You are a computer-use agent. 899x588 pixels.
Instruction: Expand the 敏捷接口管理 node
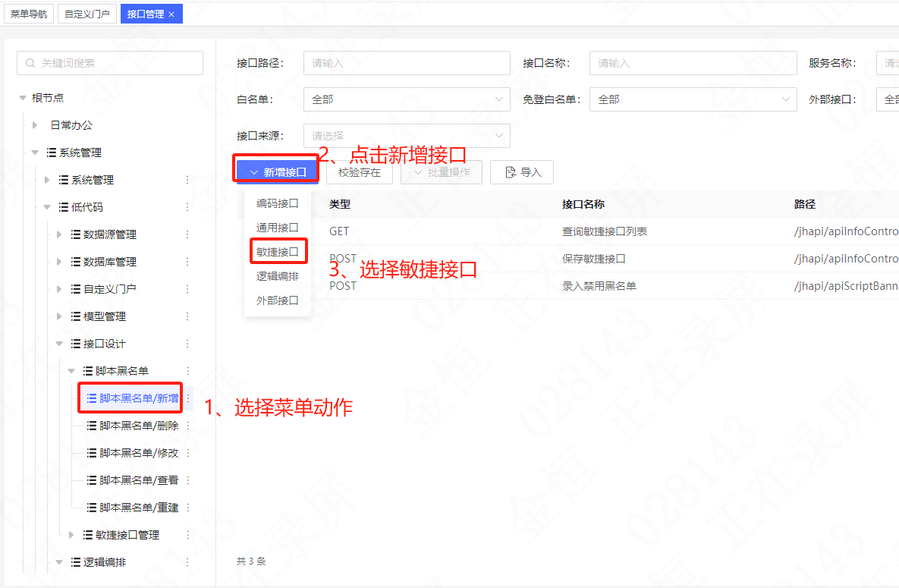pos(71,535)
